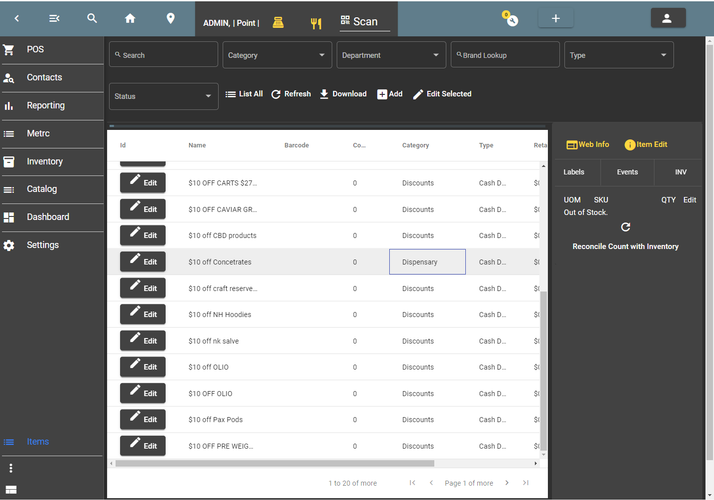Go to next page arrow

click(x=507, y=483)
